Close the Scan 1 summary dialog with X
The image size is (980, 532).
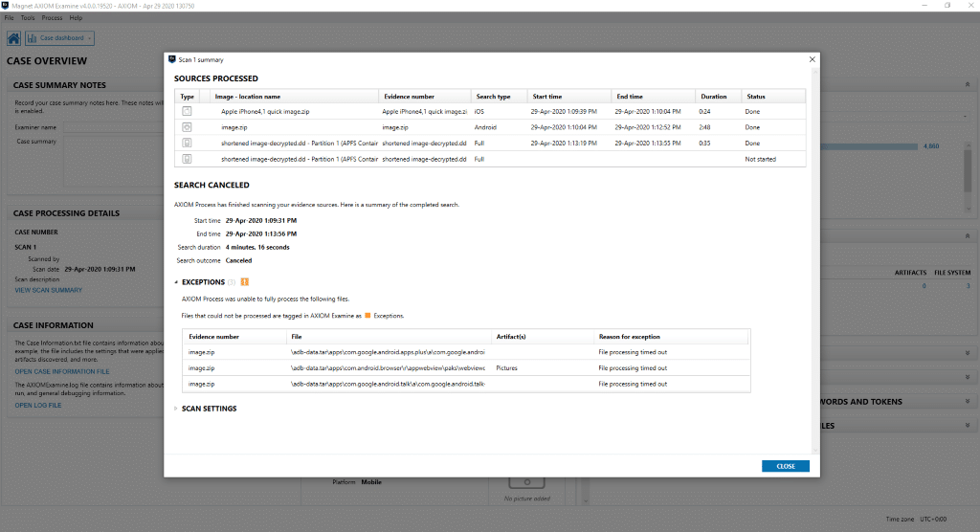[812, 59]
